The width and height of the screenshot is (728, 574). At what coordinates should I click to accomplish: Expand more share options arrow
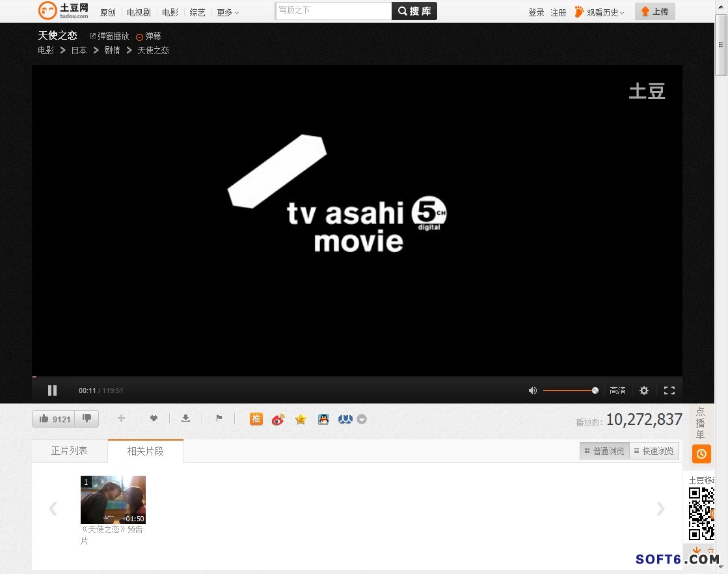(x=362, y=419)
